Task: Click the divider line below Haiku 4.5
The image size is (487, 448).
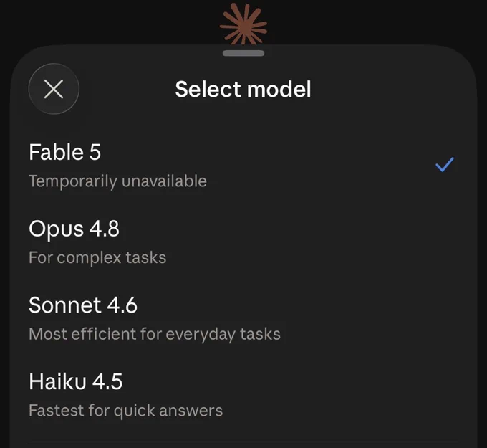Action: (243, 442)
